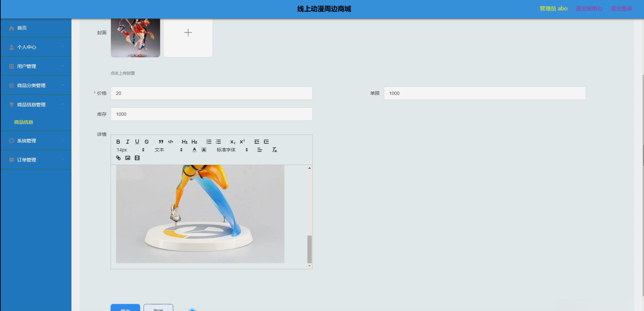Apply superscript formatting
644x311 pixels.
click(x=242, y=142)
